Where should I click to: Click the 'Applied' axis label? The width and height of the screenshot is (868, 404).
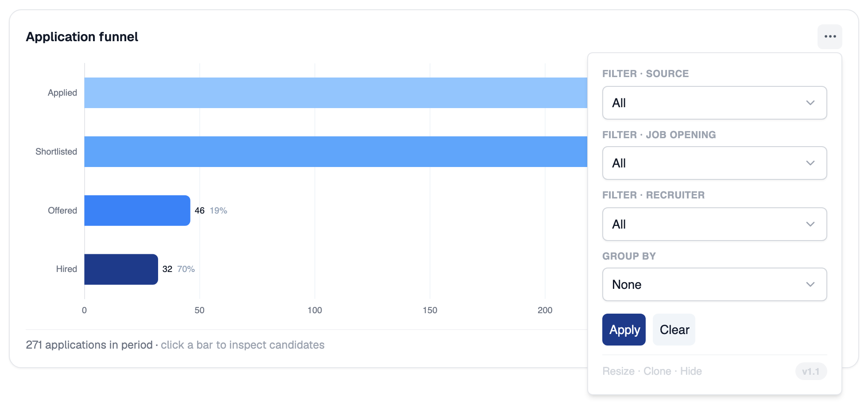click(62, 93)
